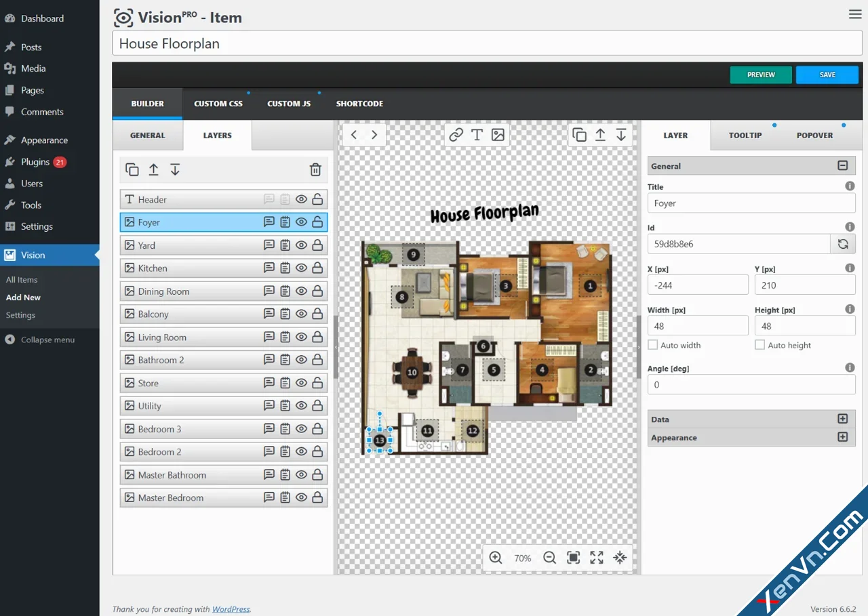Expand the Data section

pyautogui.click(x=843, y=419)
